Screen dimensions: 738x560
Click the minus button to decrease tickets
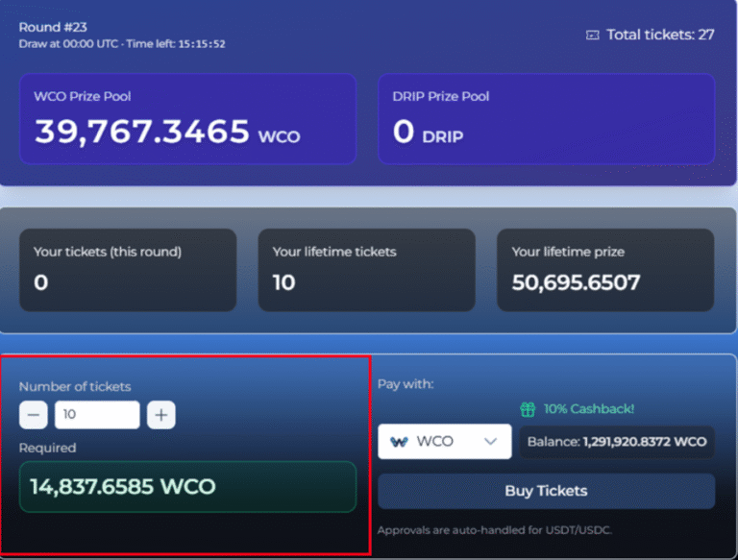(x=33, y=415)
